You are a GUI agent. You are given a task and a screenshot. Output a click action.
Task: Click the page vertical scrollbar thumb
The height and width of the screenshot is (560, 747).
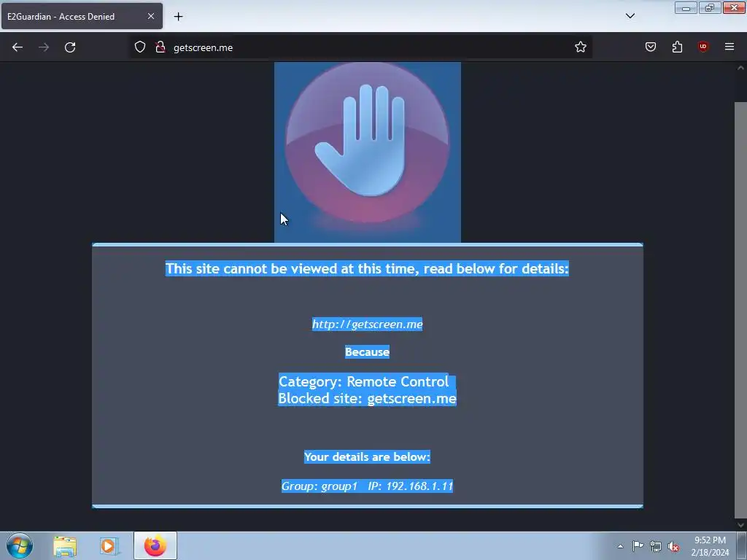pyautogui.click(x=740, y=309)
